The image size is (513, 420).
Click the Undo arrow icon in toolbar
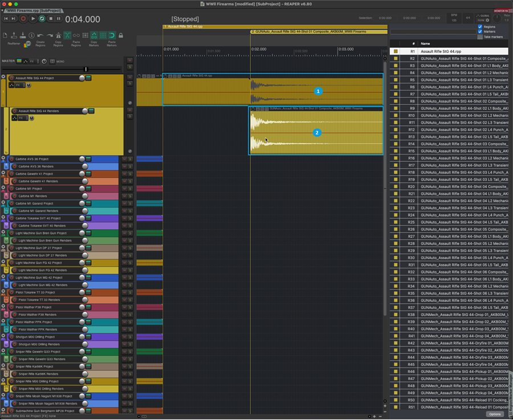(40, 35)
